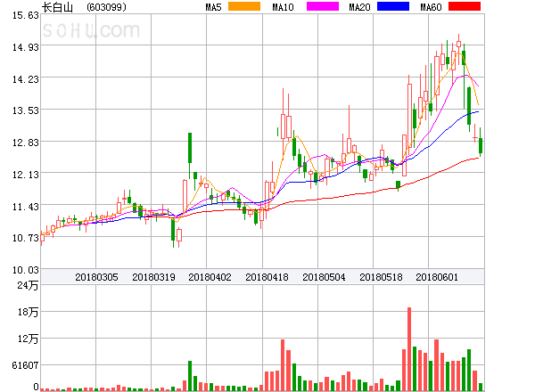Image resolution: width=535 pixels, height=392 pixels.
Task: Click the 18万 volume axis label
Action: pos(28,312)
